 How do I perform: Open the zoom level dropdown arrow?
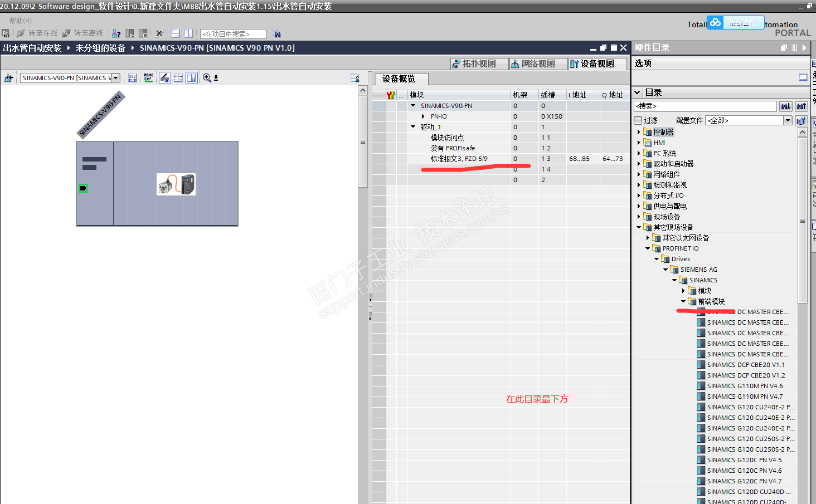tap(216, 79)
